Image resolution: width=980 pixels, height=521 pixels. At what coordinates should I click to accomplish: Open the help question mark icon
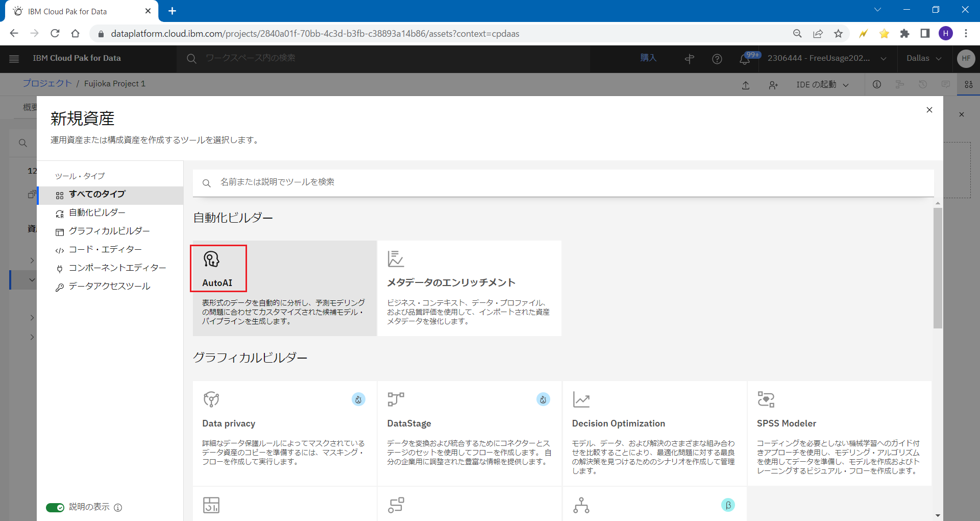click(717, 59)
